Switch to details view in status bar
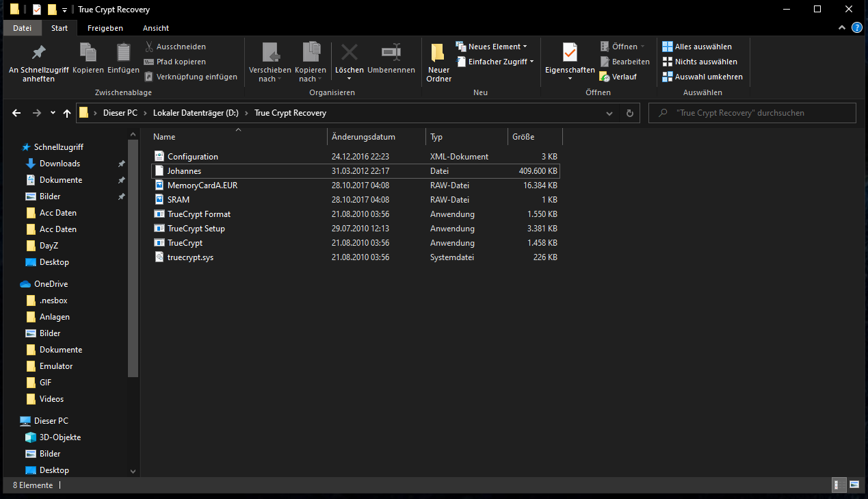Screen dimensions: 868x499 click(838, 485)
